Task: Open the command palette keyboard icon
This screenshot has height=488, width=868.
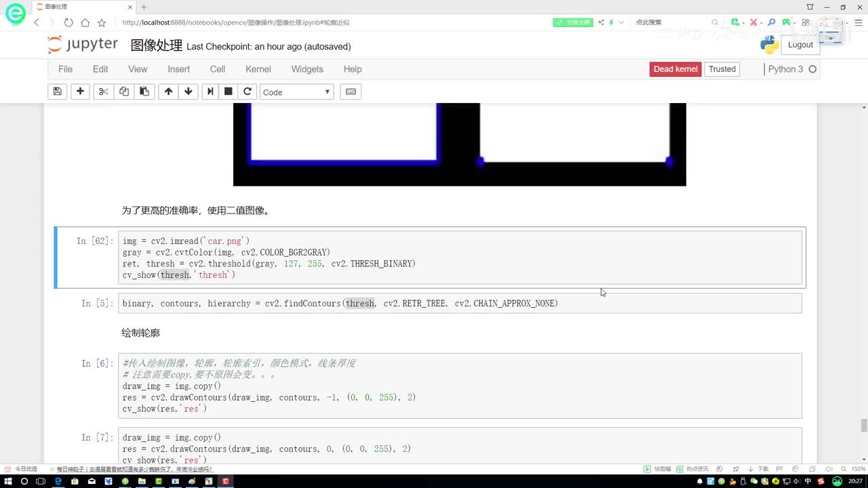Action: tap(351, 91)
